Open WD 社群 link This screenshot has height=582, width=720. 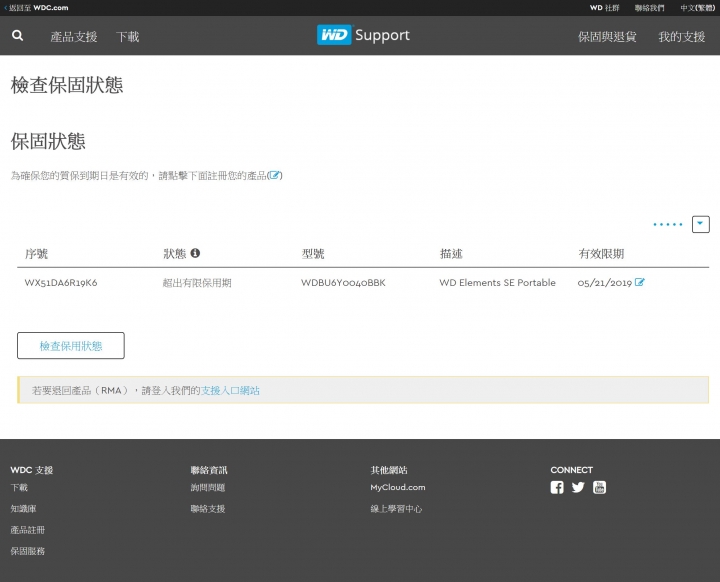click(x=604, y=8)
